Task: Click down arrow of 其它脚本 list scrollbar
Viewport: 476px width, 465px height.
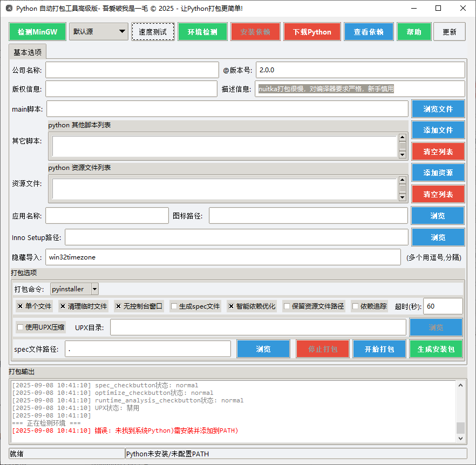Action: 403,155
